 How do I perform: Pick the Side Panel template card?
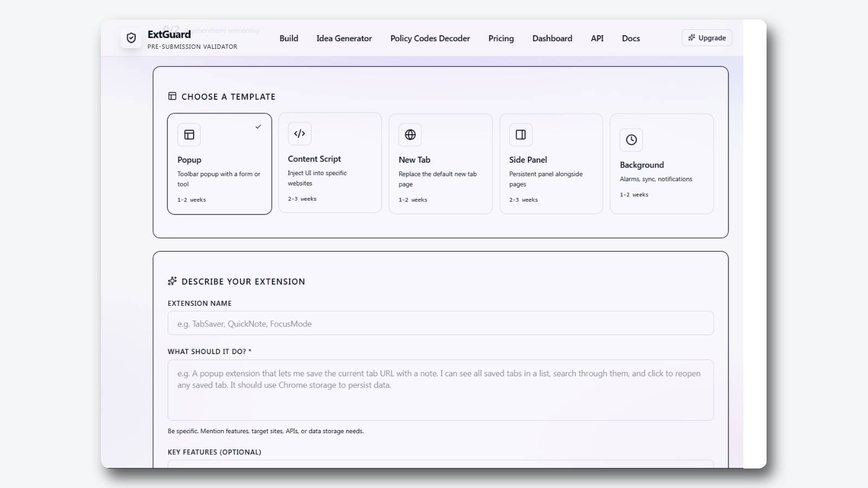click(x=551, y=164)
